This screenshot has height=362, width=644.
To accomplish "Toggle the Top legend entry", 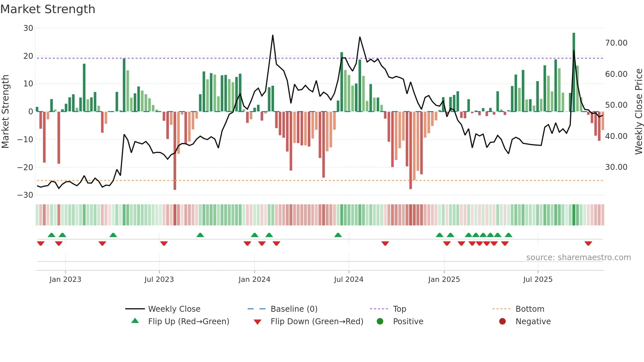I will (x=399, y=309).
